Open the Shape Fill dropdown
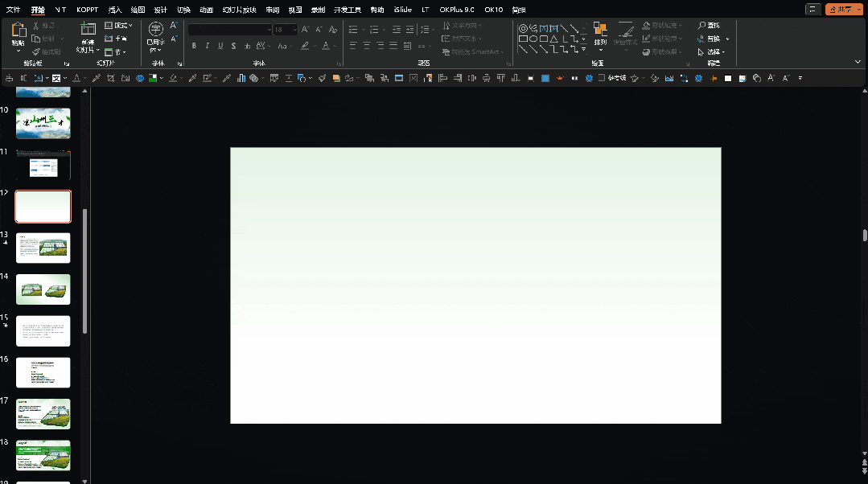Screen dimensions: 868x484 click(662, 26)
